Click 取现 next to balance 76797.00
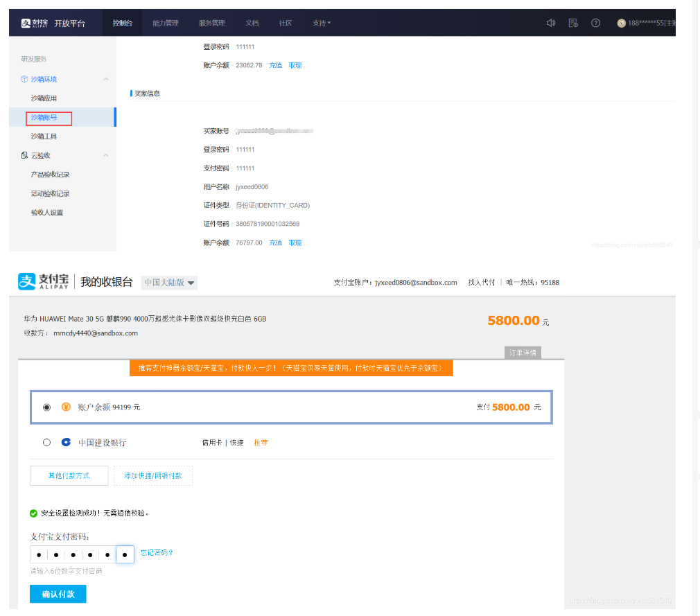700x616 pixels. (x=295, y=243)
